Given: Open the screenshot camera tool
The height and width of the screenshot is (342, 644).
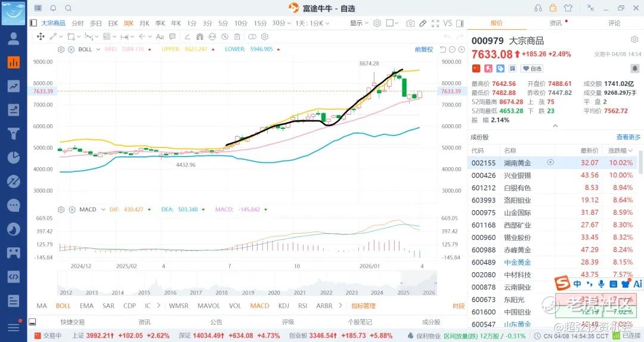Looking at the screenshot, I should coord(410,23).
